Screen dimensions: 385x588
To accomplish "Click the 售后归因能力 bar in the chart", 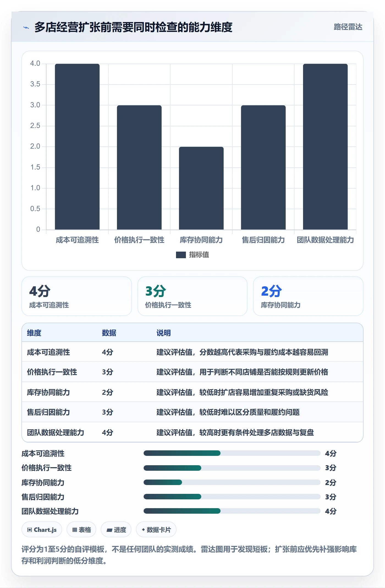I will click(x=263, y=167).
